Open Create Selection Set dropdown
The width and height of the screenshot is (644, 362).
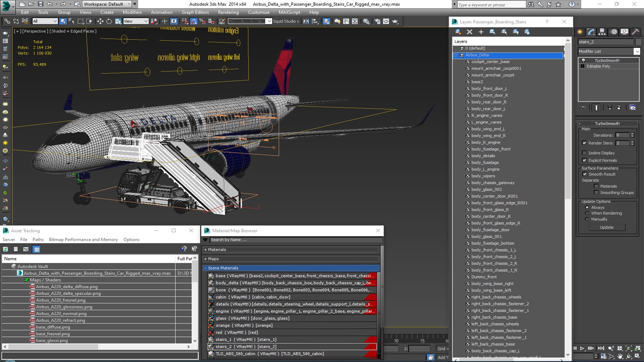(269, 21)
